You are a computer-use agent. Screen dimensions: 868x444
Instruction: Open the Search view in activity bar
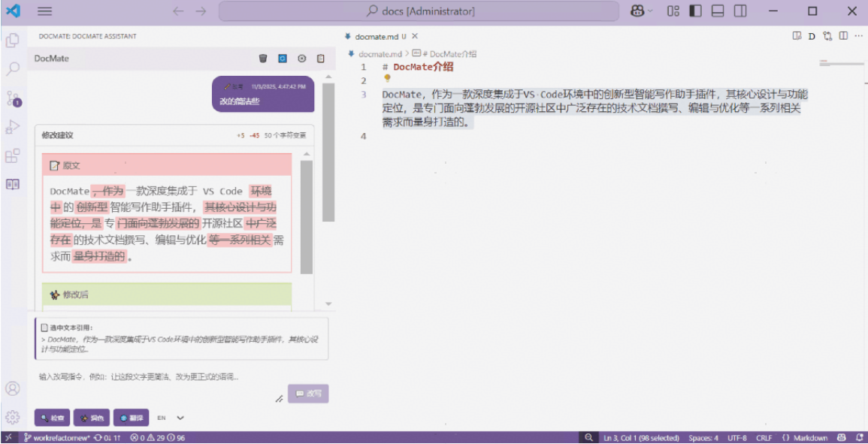click(x=13, y=69)
